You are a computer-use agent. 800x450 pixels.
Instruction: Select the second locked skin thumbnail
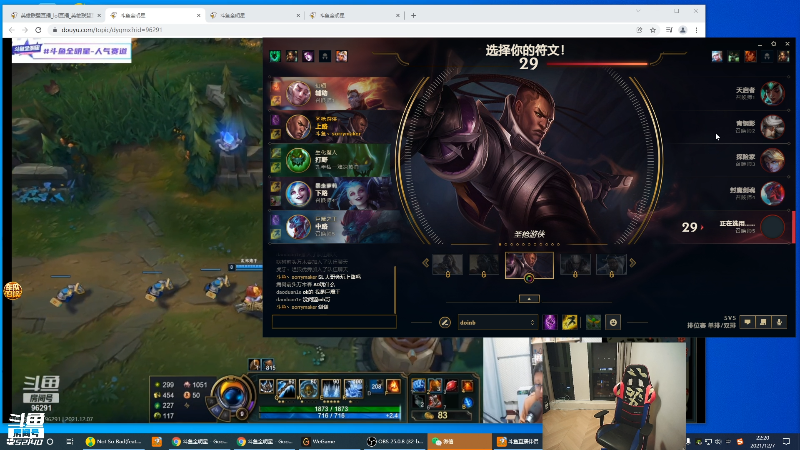(x=484, y=265)
